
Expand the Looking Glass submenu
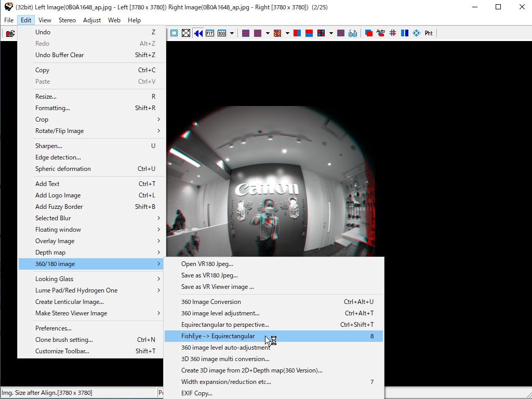coord(91,279)
